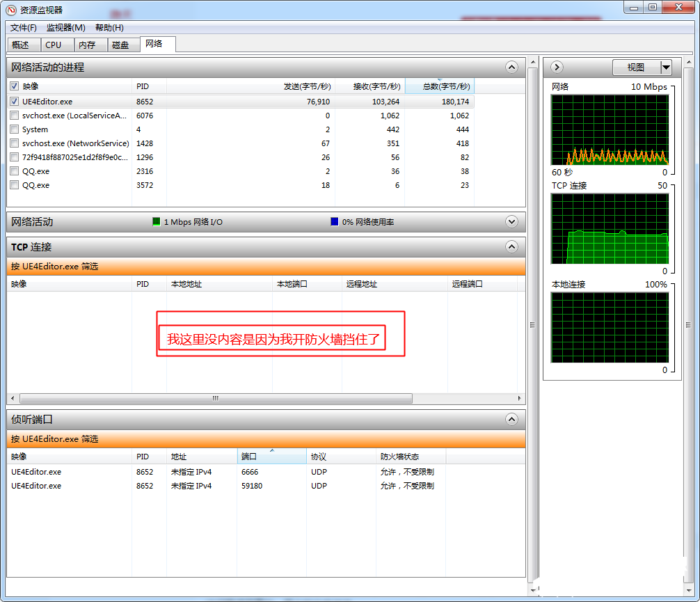Sort process list by PID column header
This screenshot has width=700, height=602.
(149, 86)
